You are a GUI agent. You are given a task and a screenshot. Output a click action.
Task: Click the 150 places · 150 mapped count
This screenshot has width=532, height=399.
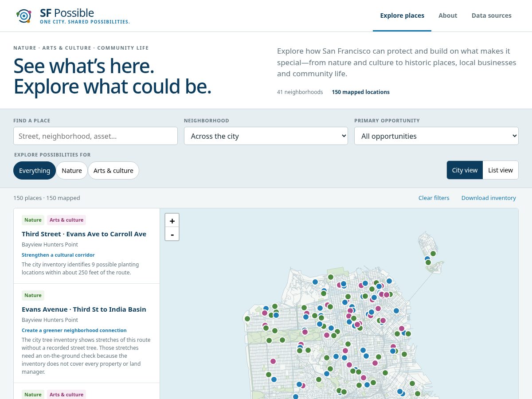[47, 198]
